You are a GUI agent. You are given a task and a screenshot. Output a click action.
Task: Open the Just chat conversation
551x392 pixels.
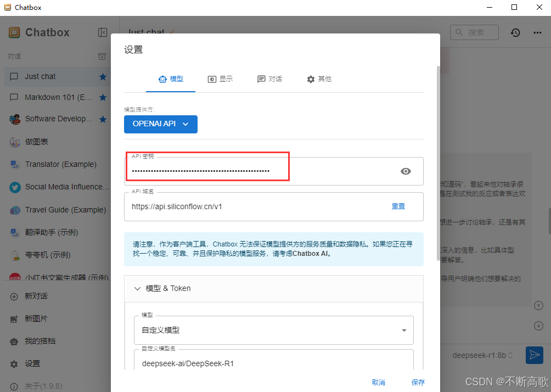tap(57, 77)
